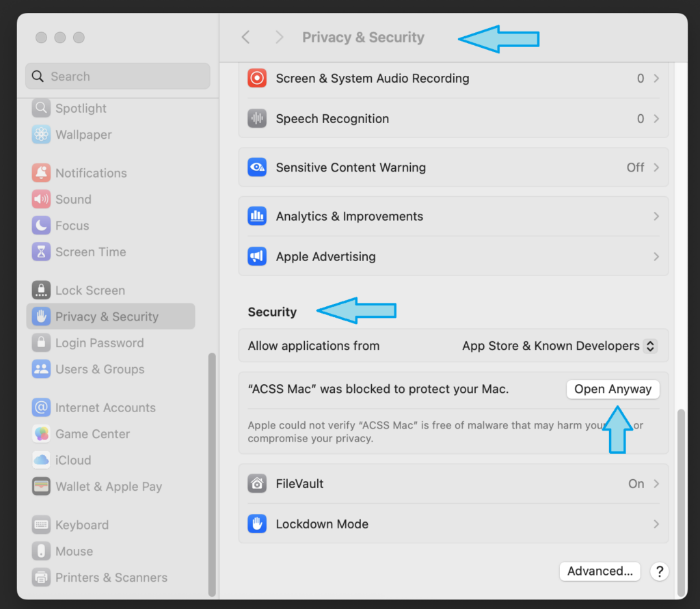The image size is (700, 609).
Task: Expand Speech Recognition row chevron
Action: tap(656, 118)
